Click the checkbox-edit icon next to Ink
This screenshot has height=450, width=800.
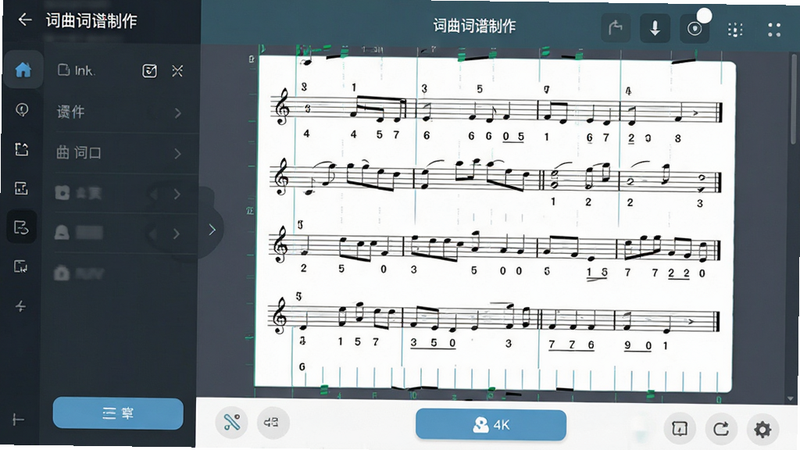149,71
